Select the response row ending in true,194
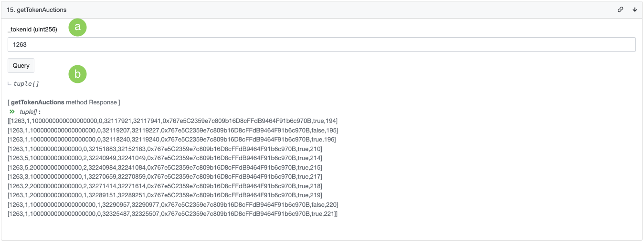644x243 pixels. coord(173,121)
